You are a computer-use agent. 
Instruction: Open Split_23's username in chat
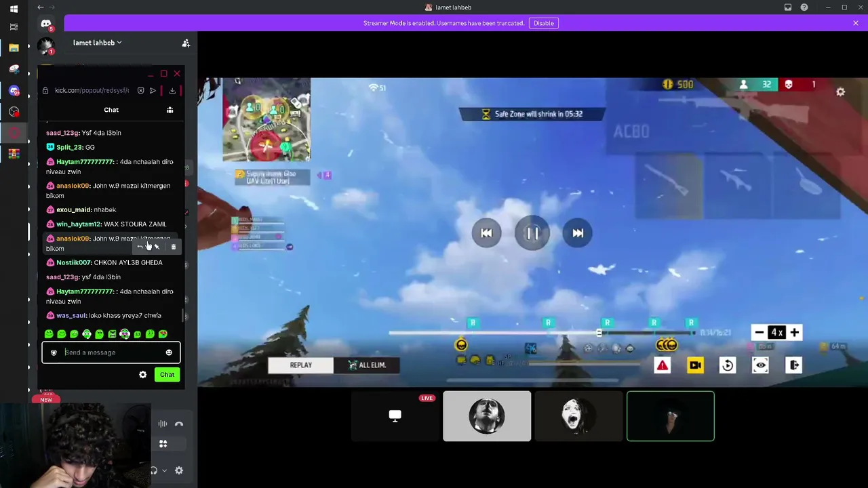(70, 147)
